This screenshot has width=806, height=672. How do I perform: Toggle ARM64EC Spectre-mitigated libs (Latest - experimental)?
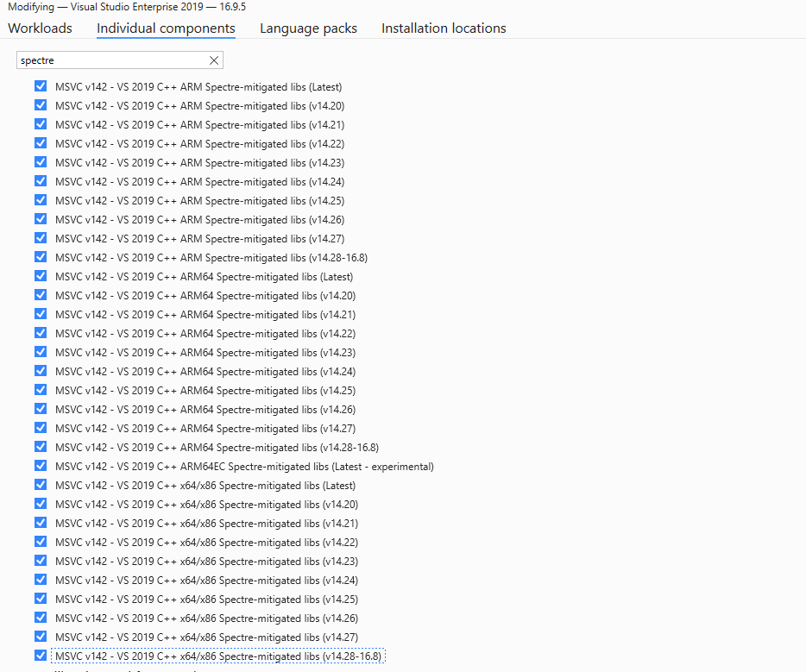[41, 466]
